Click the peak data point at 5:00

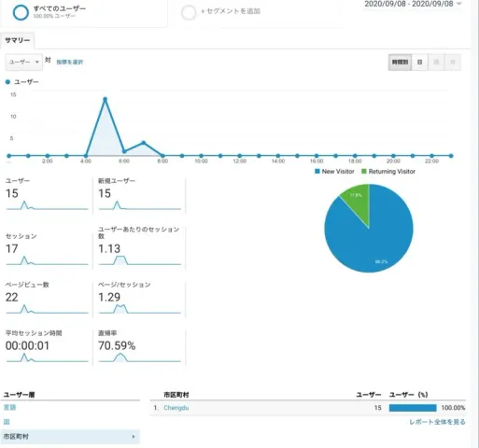[106, 99]
